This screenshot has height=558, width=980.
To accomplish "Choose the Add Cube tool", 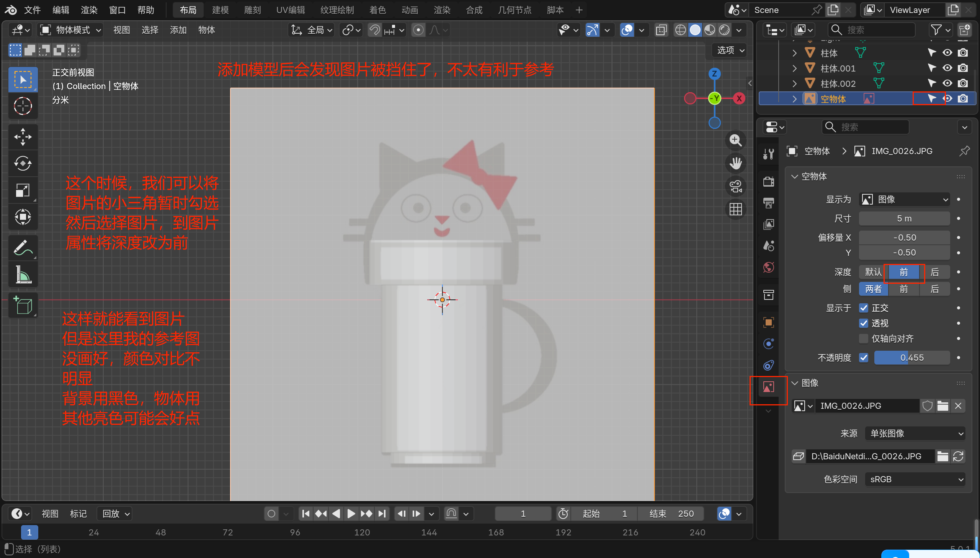I will point(23,306).
